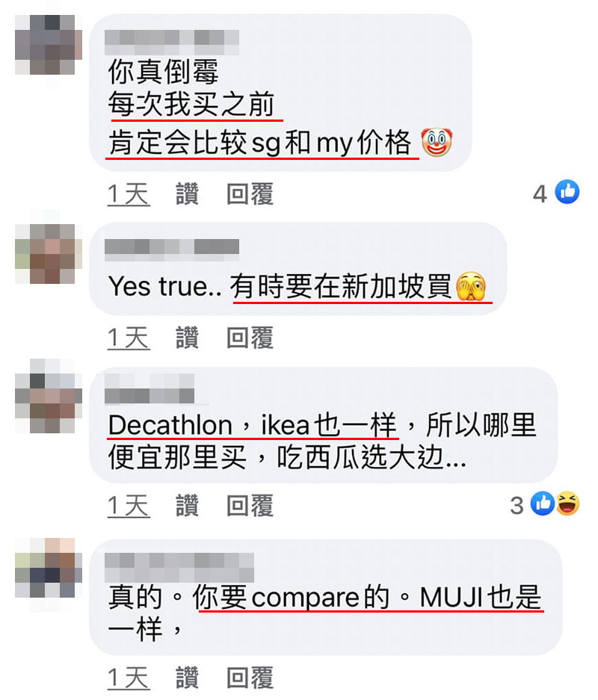Click the laughing reaction emoji on Decathlon comment
Viewport: 598px width, 700px height.
click(x=567, y=504)
